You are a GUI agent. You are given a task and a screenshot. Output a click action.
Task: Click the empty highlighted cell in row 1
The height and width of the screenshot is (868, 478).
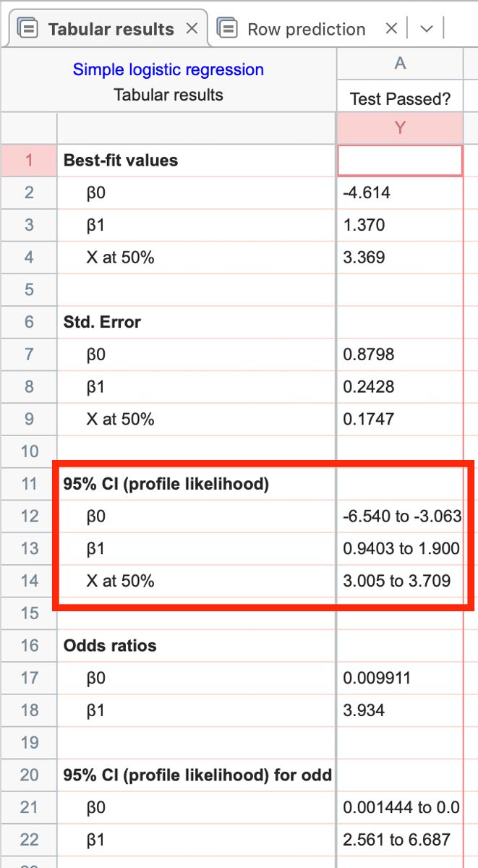pos(399,161)
